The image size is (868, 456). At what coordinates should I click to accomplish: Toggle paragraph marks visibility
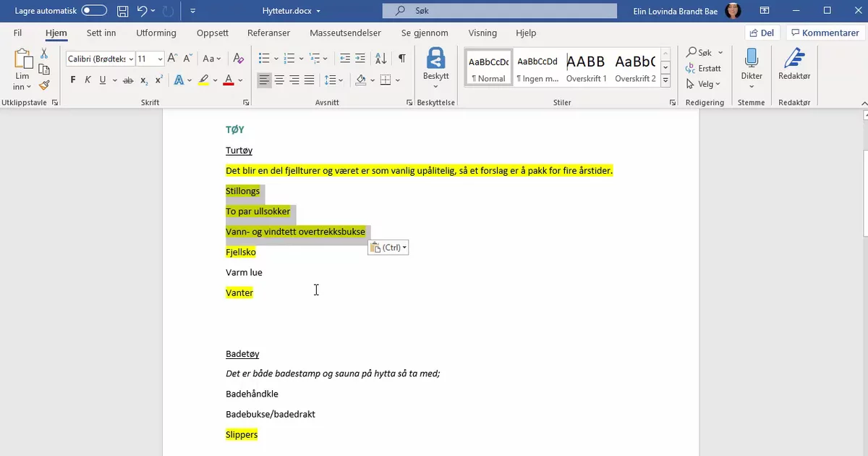tap(401, 59)
